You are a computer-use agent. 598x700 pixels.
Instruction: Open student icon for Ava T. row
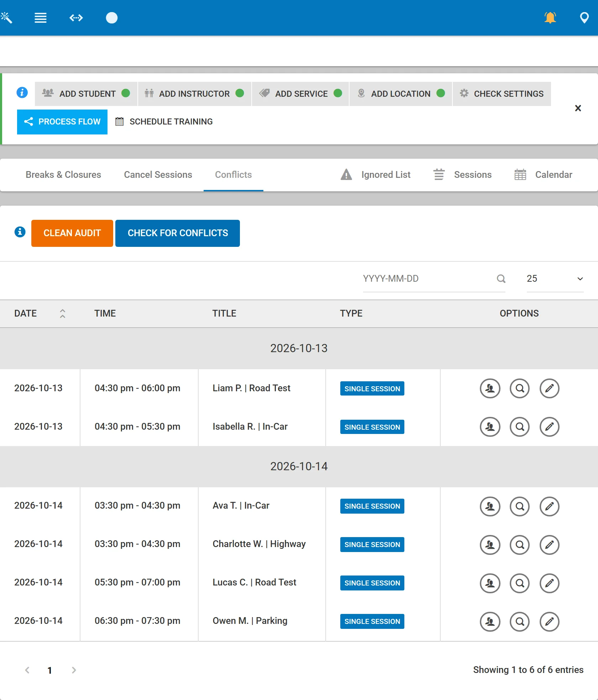click(x=490, y=506)
